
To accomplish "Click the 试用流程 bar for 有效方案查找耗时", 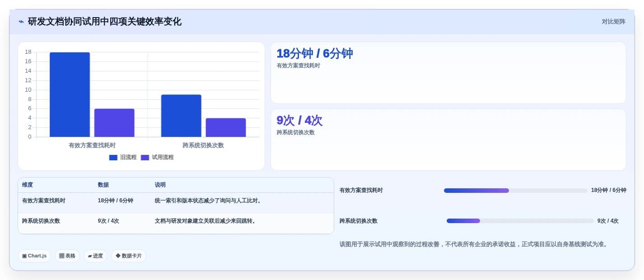I will click(114, 123).
